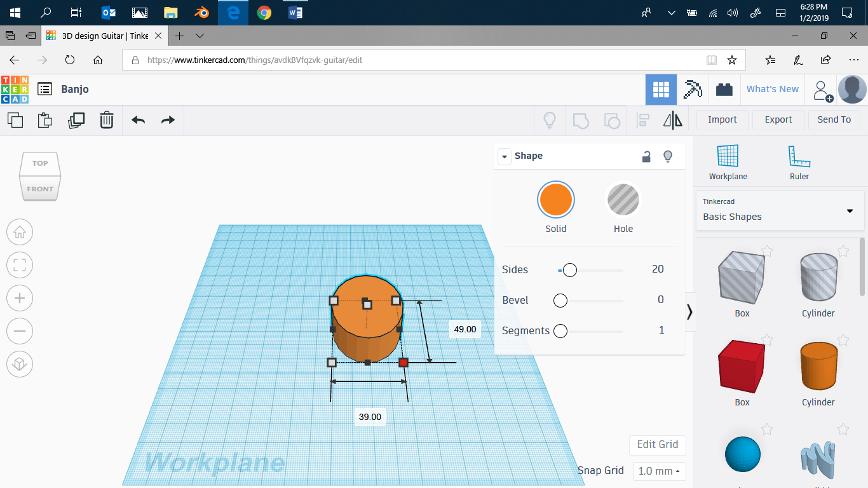Open Windows Start menu

[15, 12]
